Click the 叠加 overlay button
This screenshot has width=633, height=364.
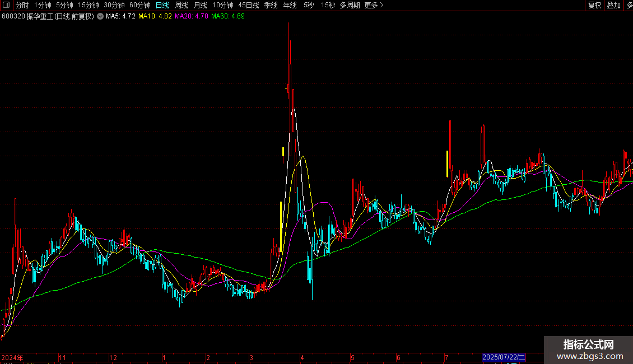pyautogui.click(x=613, y=5)
